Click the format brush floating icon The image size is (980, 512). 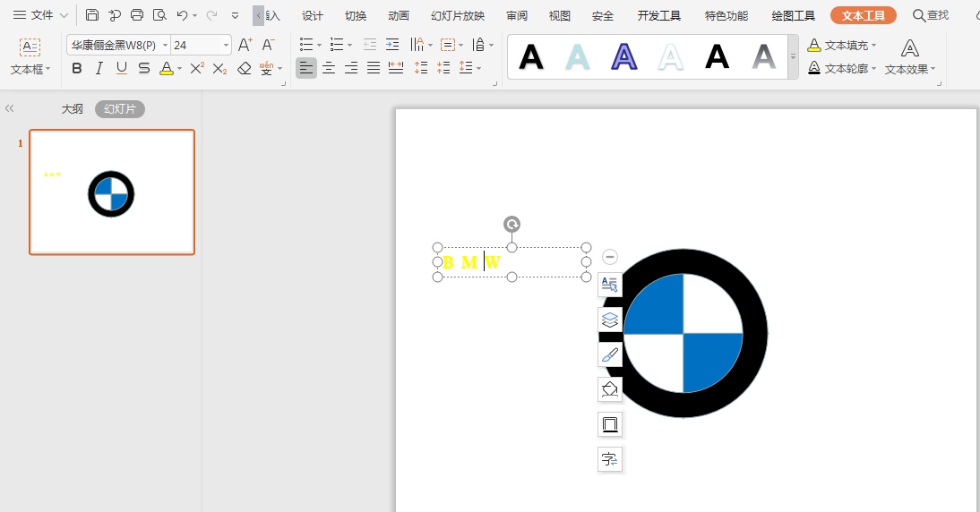tap(609, 355)
